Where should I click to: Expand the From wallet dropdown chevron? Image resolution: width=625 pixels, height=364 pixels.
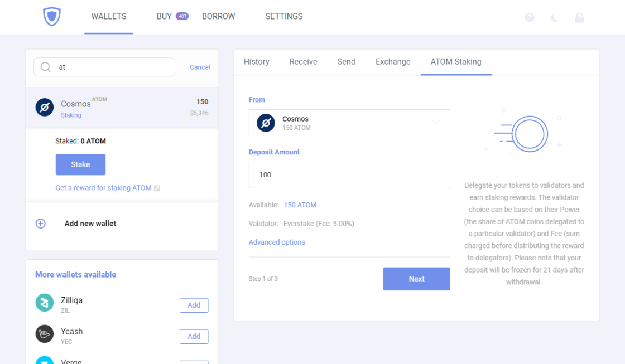coord(436,122)
